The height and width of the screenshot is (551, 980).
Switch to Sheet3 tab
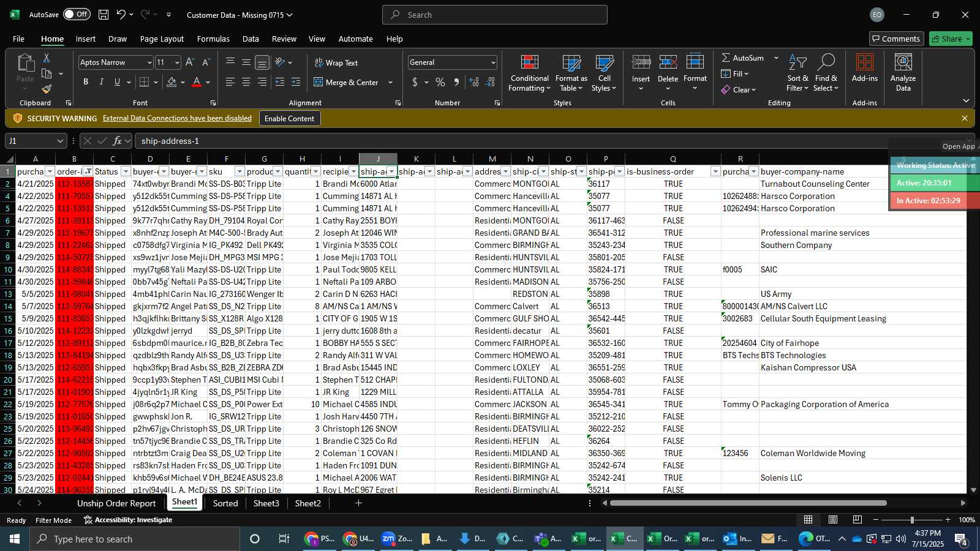pos(266,503)
